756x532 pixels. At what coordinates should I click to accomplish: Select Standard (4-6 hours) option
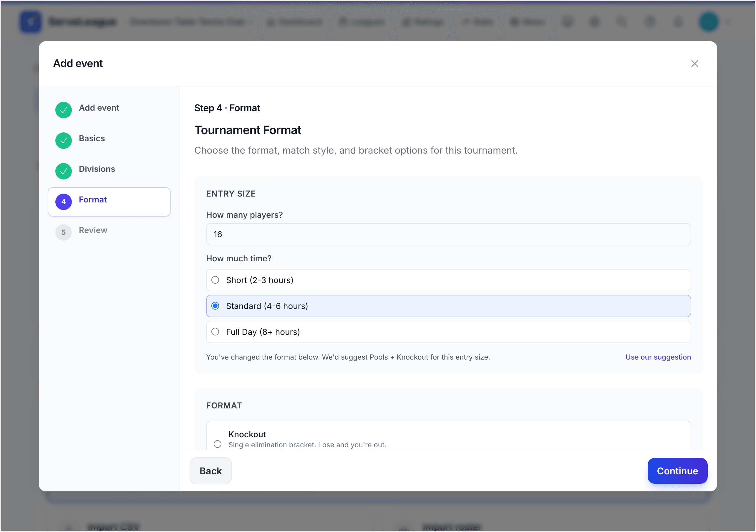(x=448, y=306)
